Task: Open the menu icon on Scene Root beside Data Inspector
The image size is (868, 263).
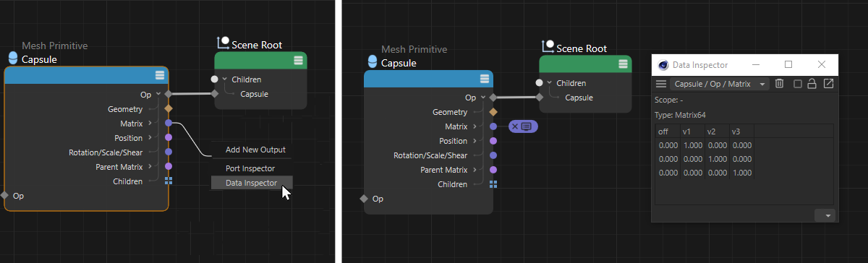Action: (622, 64)
